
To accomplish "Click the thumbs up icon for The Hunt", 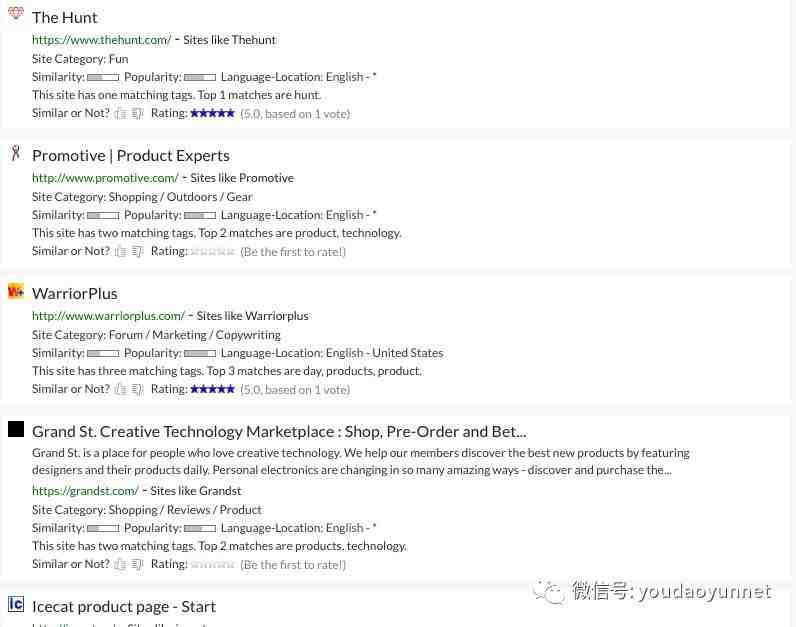I will point(121,114).
